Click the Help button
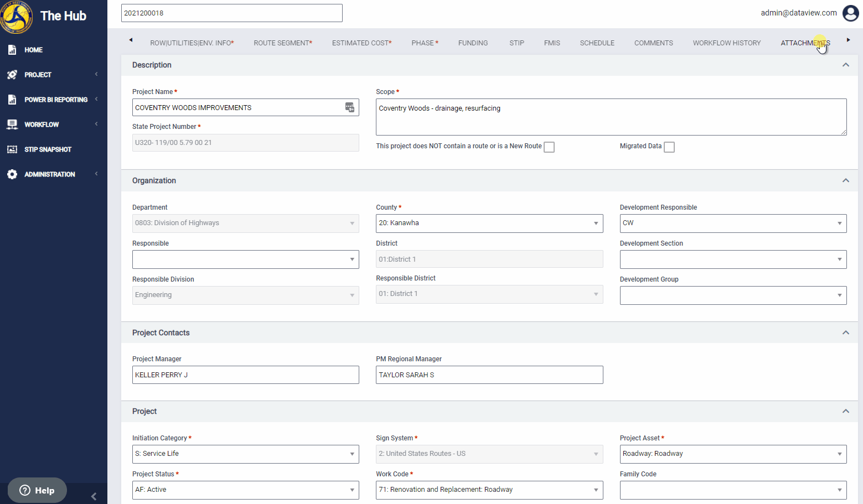 (37, 490)
